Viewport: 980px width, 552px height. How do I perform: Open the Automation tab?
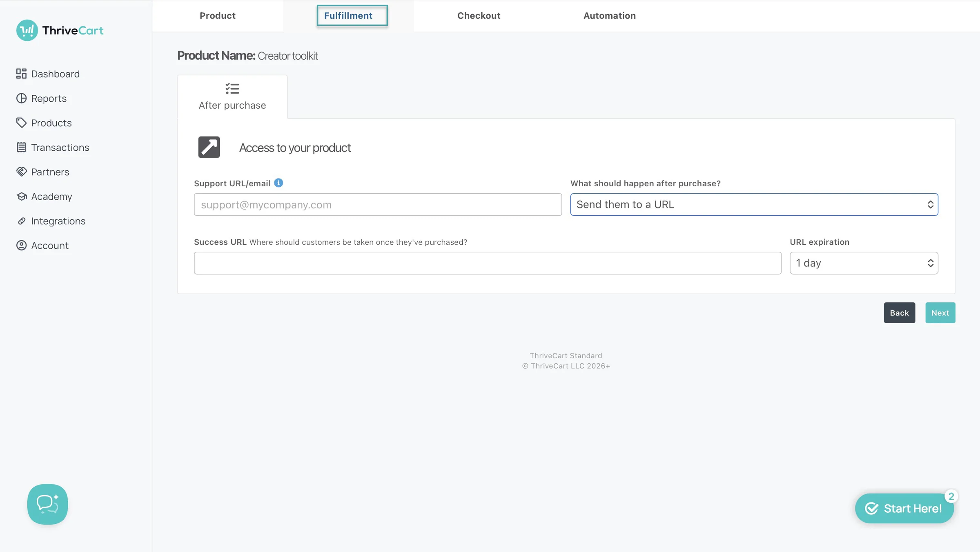[610, 16]
